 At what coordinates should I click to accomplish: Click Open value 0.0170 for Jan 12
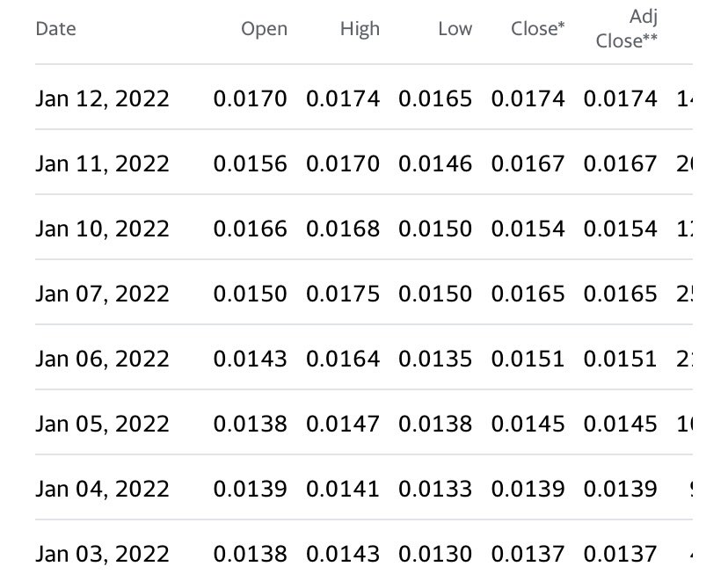tap(251, 98)
